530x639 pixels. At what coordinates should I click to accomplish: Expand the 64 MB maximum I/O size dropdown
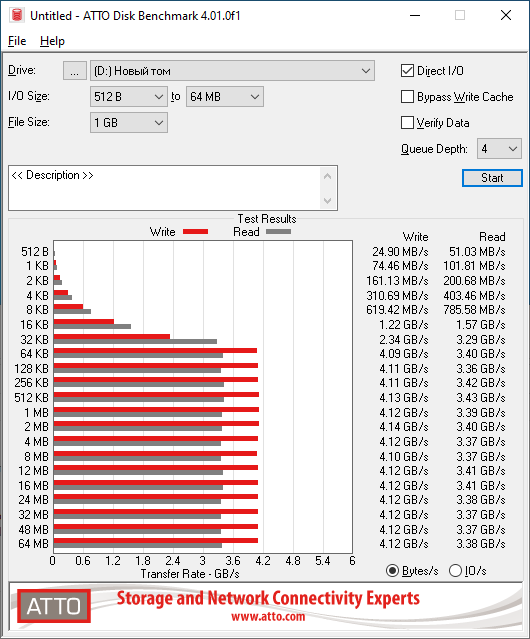coord(225,97)
